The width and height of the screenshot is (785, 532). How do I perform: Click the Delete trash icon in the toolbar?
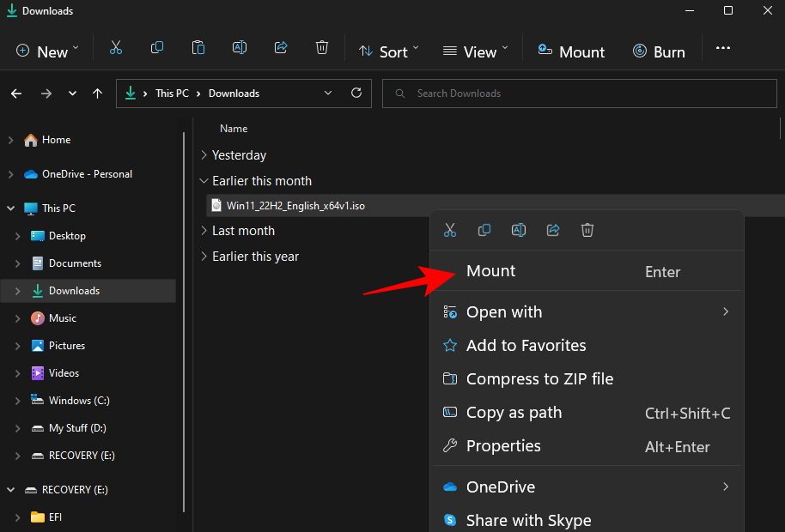coord(322,49)
